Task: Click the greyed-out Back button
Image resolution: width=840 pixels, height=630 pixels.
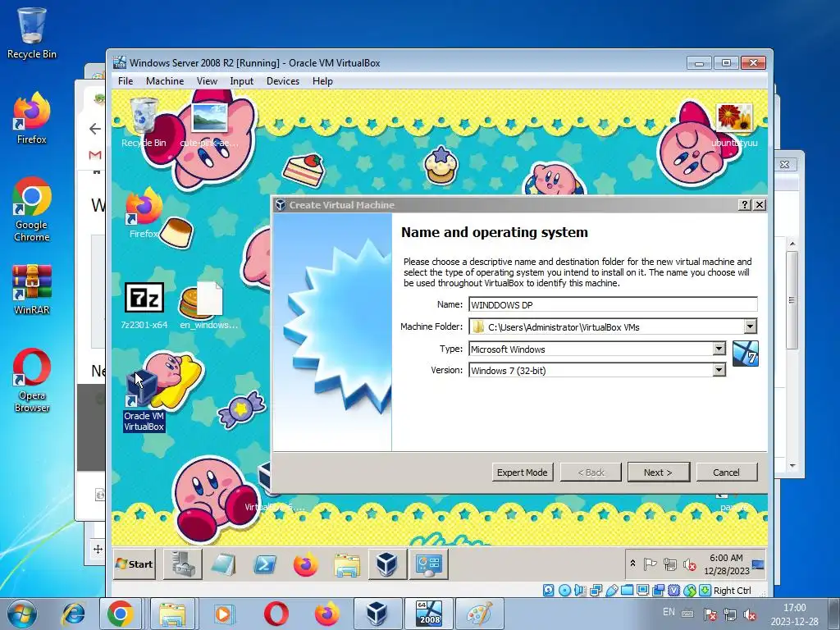Action: [591, 472]
